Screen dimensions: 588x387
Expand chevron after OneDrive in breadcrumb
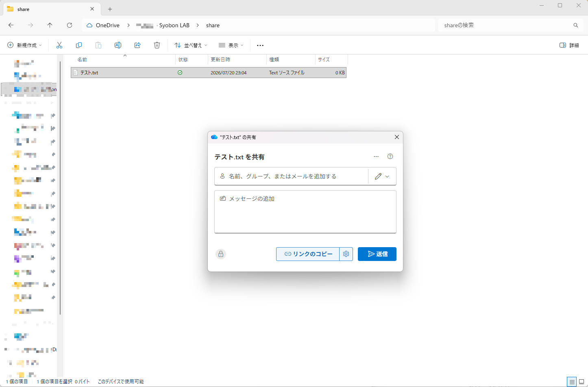coord(128,25)
